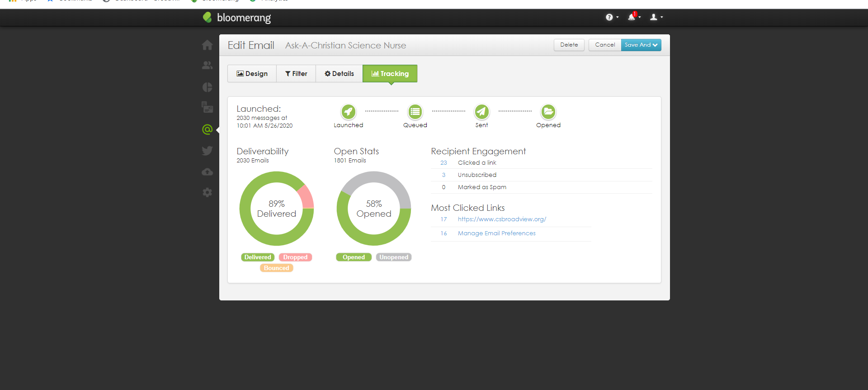Open the user account menu
Image resolution: width=868 pixels, height=390 pixels.
[x=656, y=17]
